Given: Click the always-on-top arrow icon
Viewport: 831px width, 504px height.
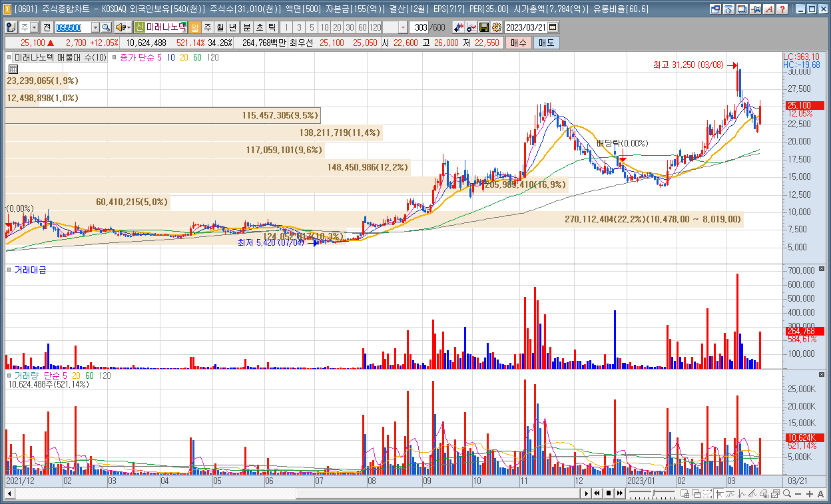Looking at the screenshot, I should (x=729, y=9).
